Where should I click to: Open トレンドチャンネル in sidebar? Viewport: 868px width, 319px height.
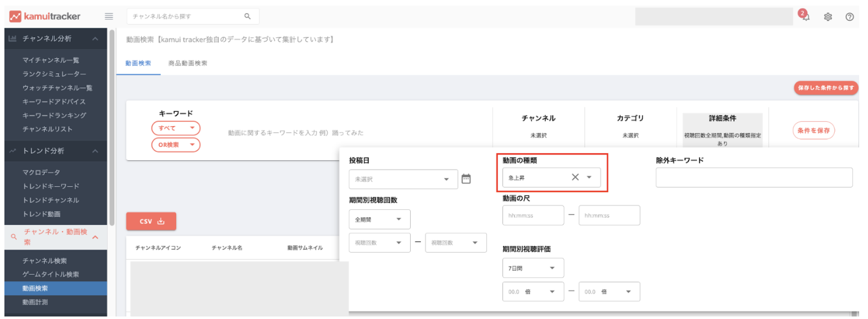coord(50,200)
